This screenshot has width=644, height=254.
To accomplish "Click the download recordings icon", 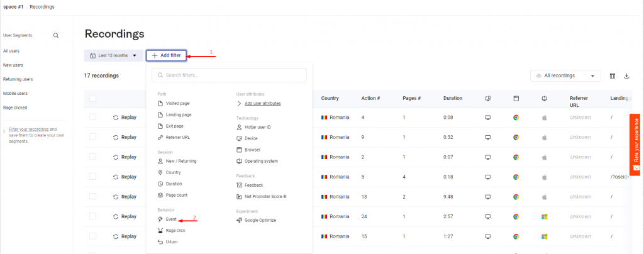I will (x=626, y=76).
